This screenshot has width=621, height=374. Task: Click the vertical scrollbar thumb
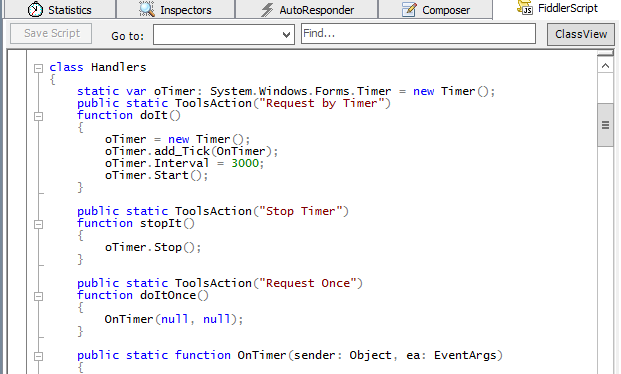click(x=605, y=125)
